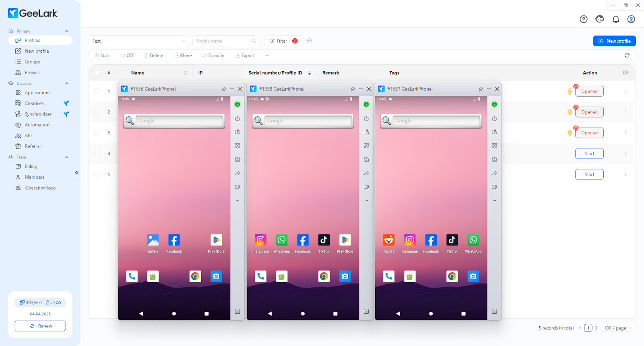The height and width of the screenshot is (346, 644).
Task: Open Facebook app in phone #1656
Action: pos(174,241)
